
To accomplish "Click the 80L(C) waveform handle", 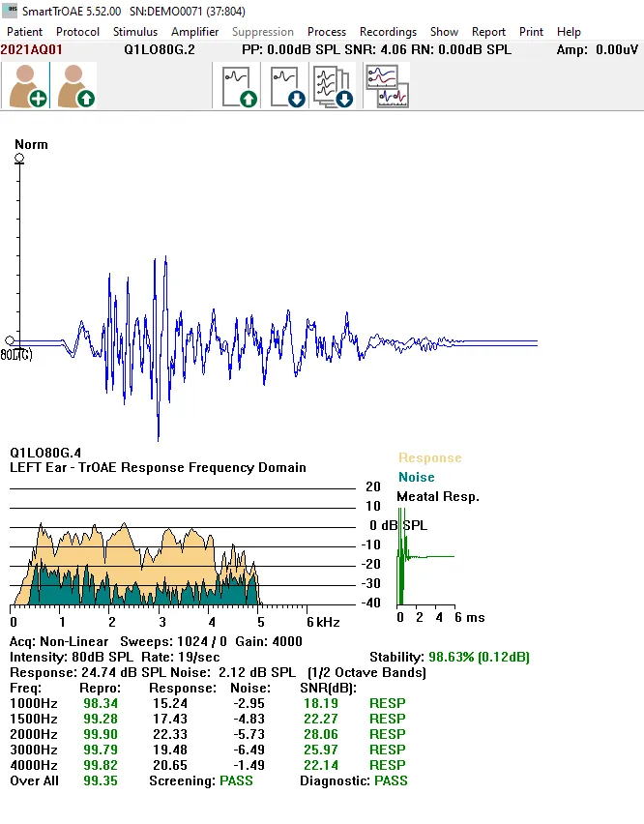I will pos(10,340).
